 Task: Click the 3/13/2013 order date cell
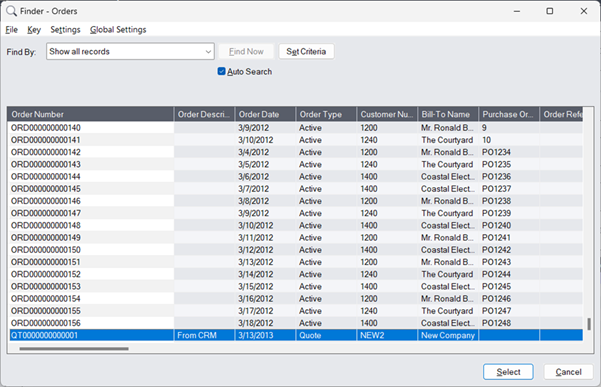(x=265, y=335)
